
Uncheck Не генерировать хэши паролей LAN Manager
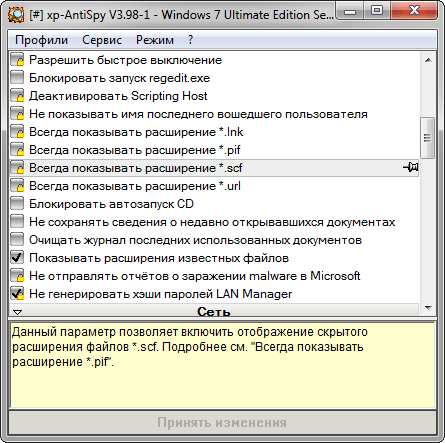click(17, 293)
